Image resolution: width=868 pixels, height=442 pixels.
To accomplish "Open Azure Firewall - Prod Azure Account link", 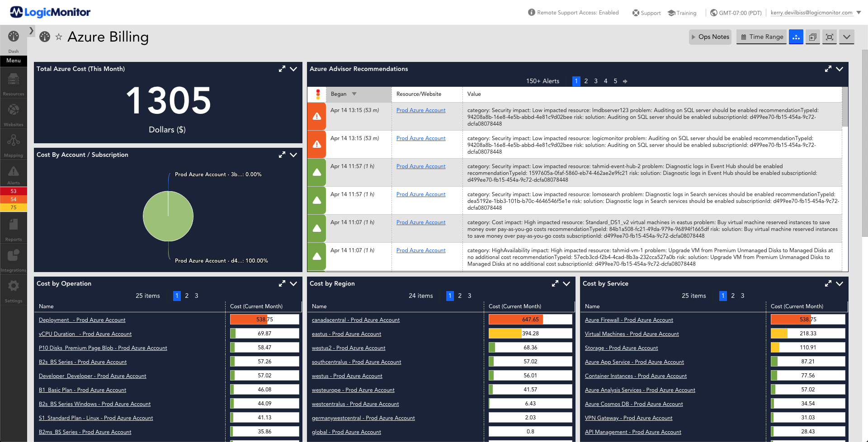I will pos(629,320).
